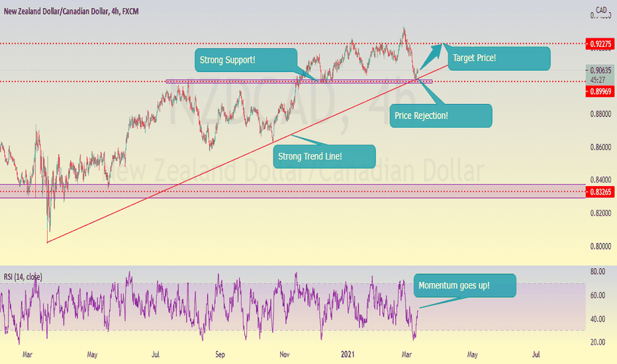Viewport: 617px width, 364px height.
Task: Select the Target Price! callout
Action: point(499,59)
